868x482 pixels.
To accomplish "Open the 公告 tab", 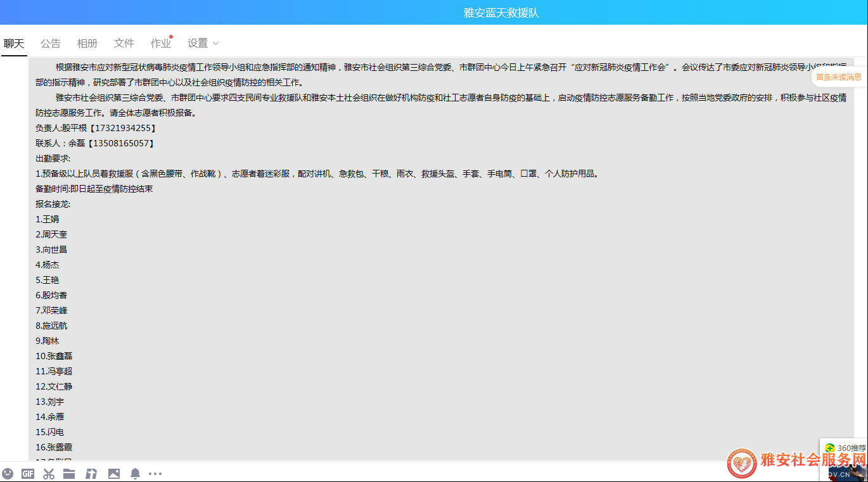I will 51,43.
